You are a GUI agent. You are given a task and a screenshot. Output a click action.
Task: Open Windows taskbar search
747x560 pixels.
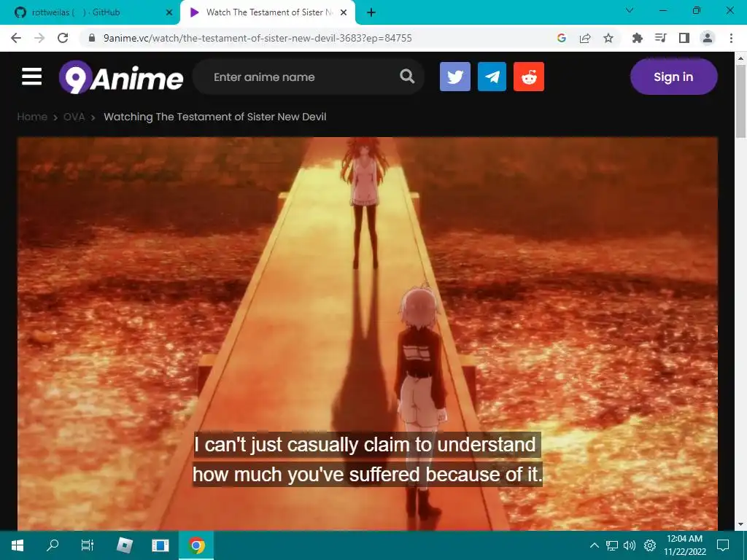[53, 545]
